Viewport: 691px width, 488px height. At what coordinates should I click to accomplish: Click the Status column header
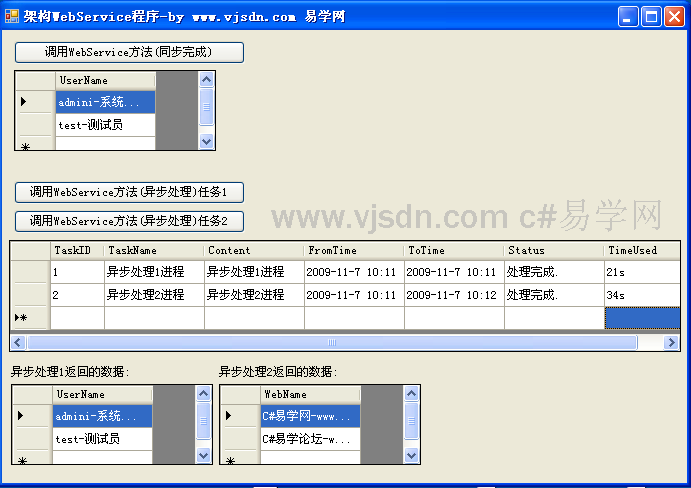click(553, 250)
